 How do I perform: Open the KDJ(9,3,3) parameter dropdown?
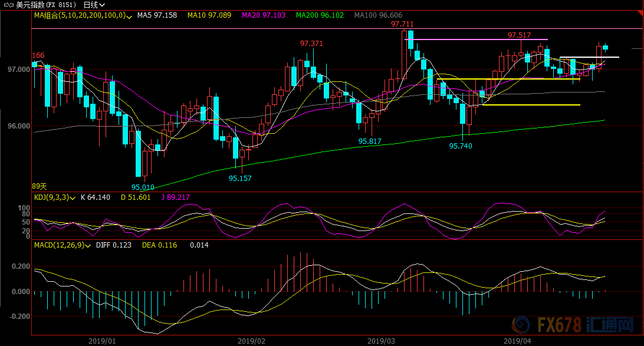pos(73,198)
